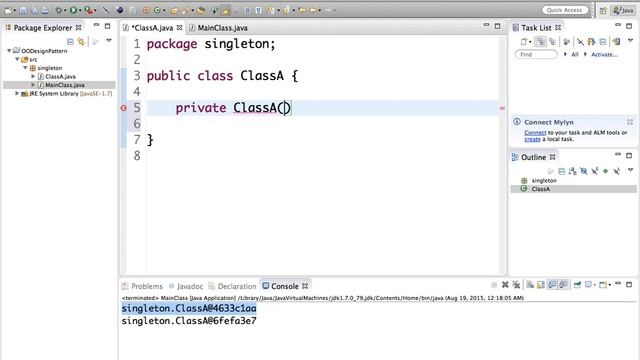Viewport: 640px width, 360px height.
Task: Collapse the src folder node
Action: coord(17,60)
